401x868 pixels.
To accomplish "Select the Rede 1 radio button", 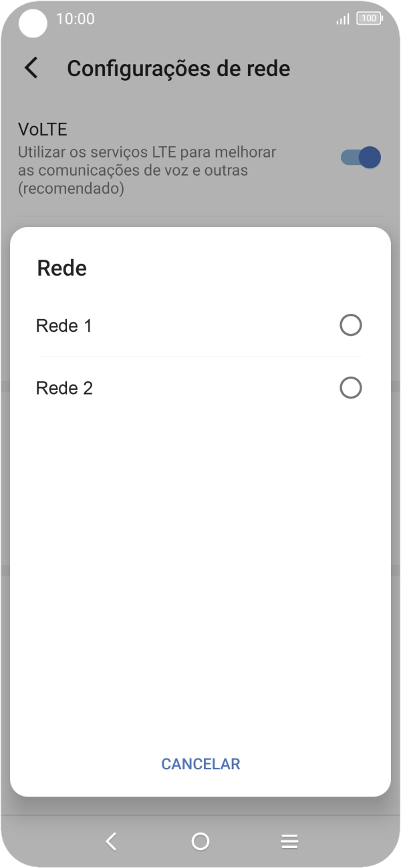I will [351, 325].
